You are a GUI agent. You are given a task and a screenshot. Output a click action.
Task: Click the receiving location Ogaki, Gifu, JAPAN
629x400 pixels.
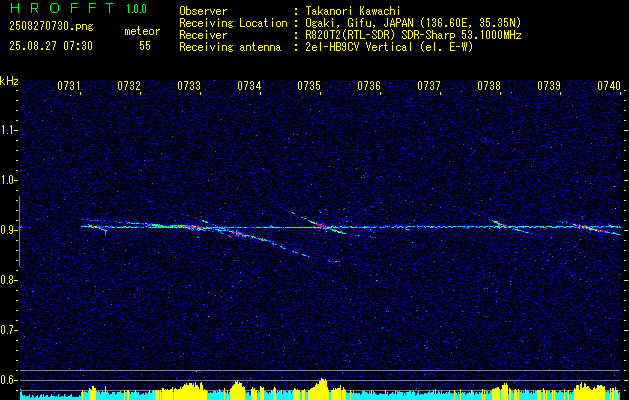pyautogui.click(x=362, y=24)
